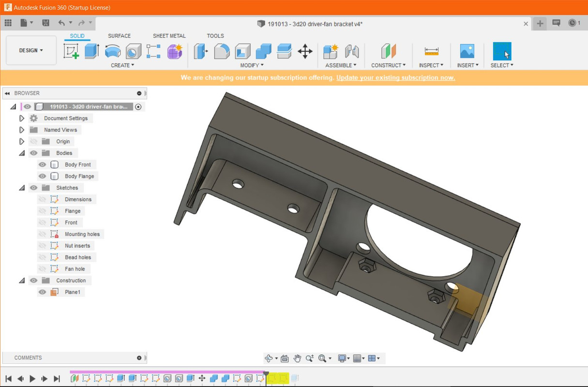Viewport: 588px width, 387px height.
Task: Save the document
Action: tap(45, 23)
